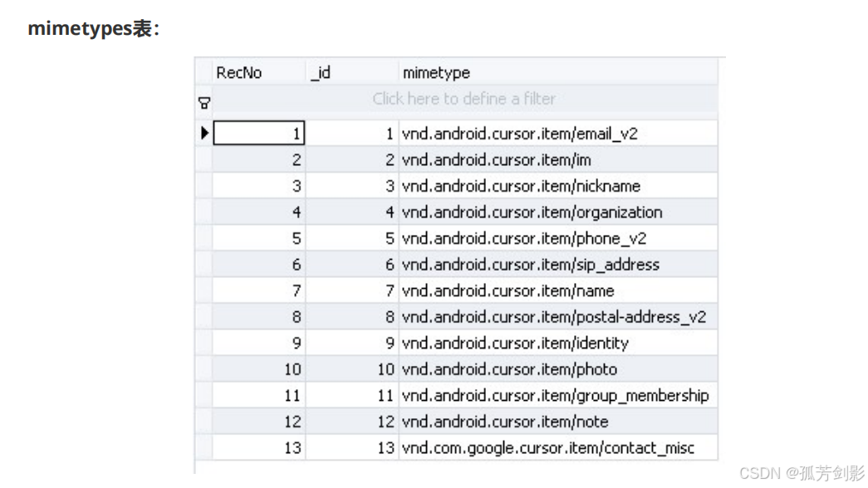Click the filter funnel icon
Image resolution: width=868 pixels, height=488 pixels.
(204, 104)
